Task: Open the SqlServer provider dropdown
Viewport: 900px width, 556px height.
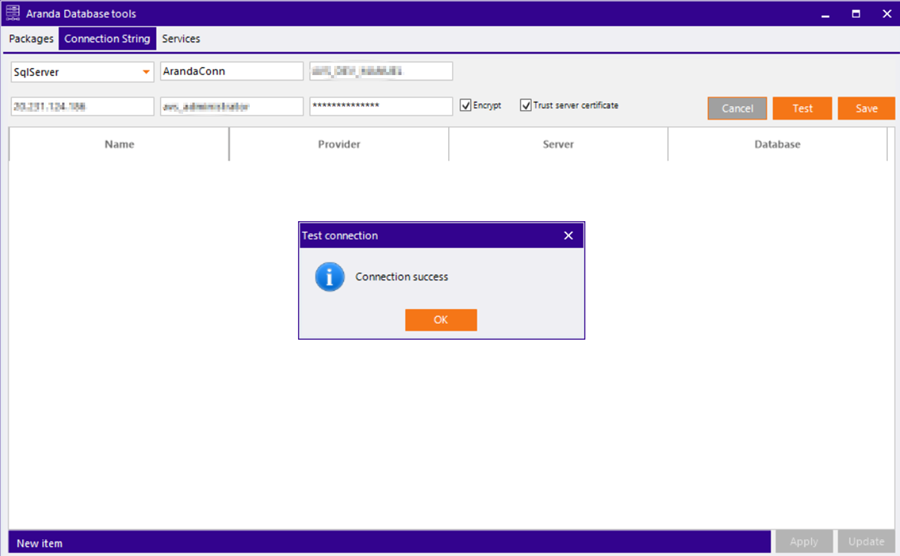Action: coord(146,72)
